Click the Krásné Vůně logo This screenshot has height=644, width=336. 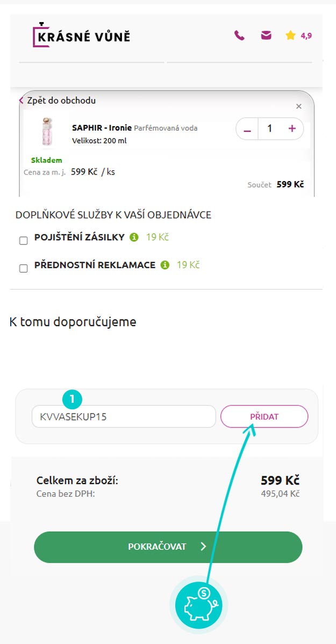81,35
